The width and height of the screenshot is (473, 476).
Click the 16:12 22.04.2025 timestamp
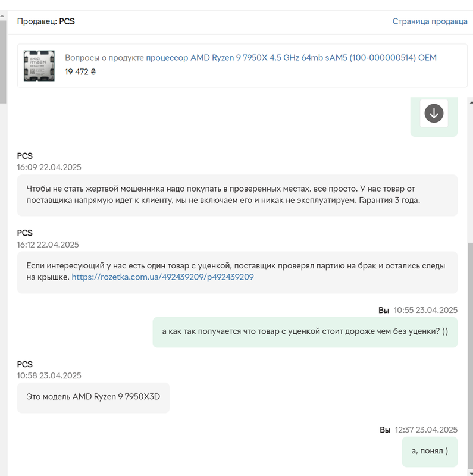pyautogui.click(x=48, y=245)
